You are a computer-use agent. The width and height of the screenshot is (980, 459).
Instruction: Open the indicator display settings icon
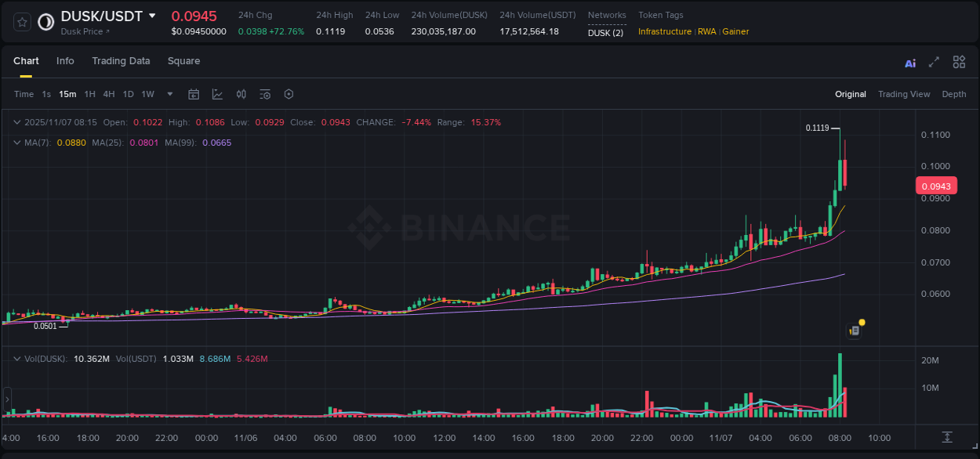click(264, 94)
